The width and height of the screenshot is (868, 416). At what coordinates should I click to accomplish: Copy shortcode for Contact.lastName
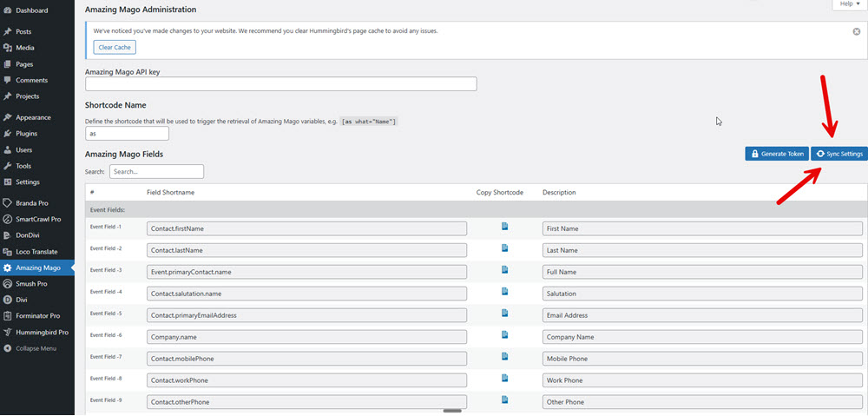(x=505, y=248)
